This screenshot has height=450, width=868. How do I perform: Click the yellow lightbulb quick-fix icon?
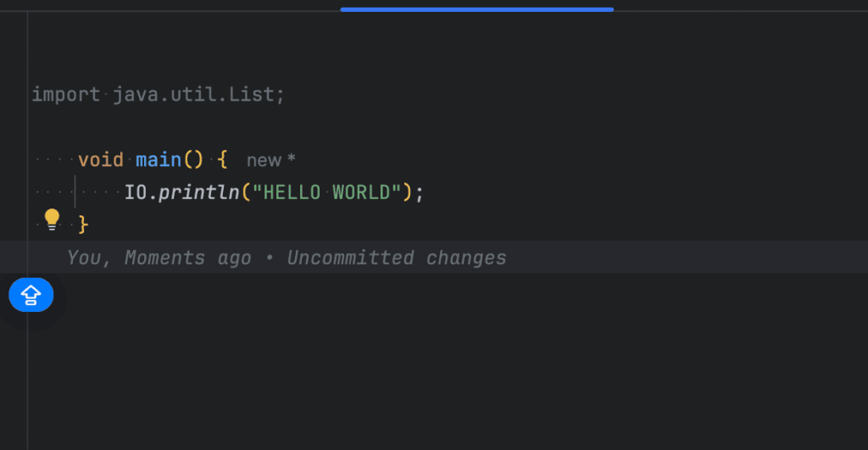[x=52, y=219]
